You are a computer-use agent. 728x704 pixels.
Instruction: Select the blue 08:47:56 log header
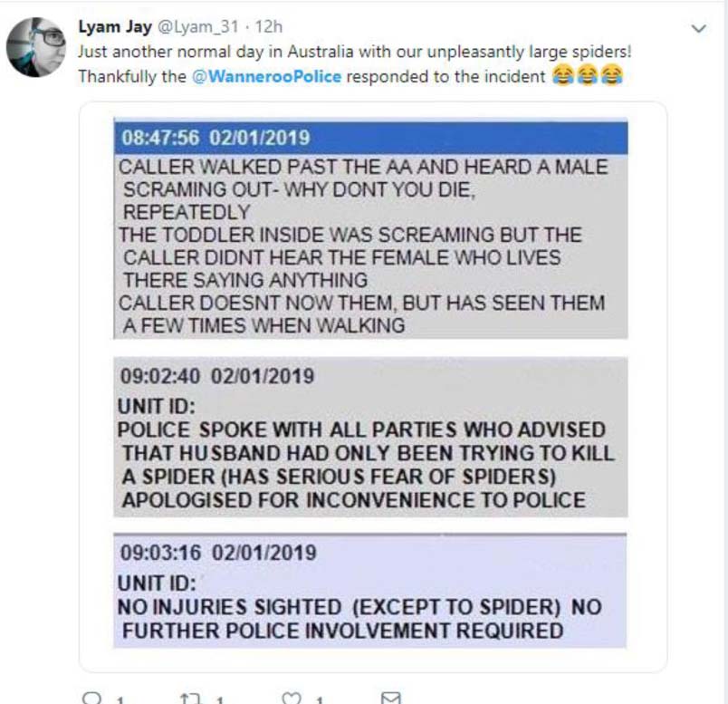click(370, 138)
